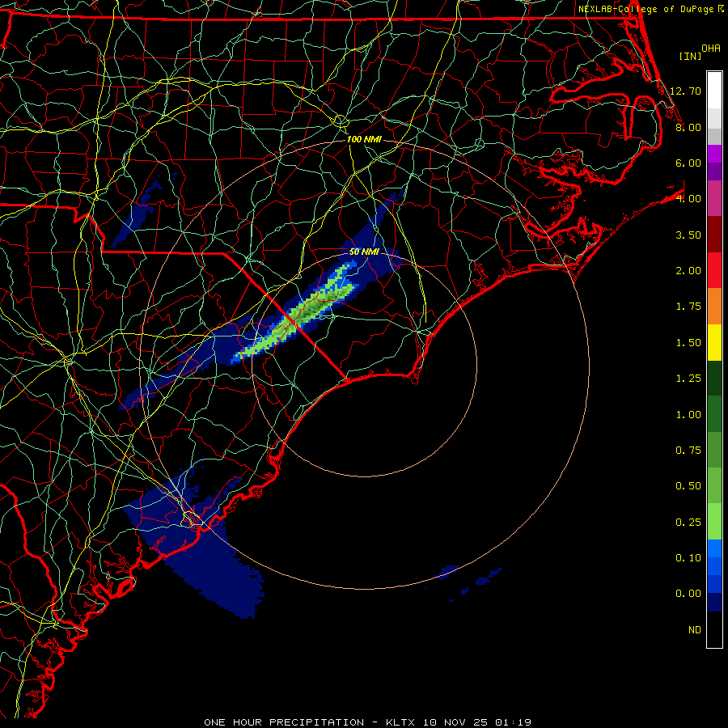Click the '1.00' legend value
The image size is (728, 728).
(x=688, y=415)
